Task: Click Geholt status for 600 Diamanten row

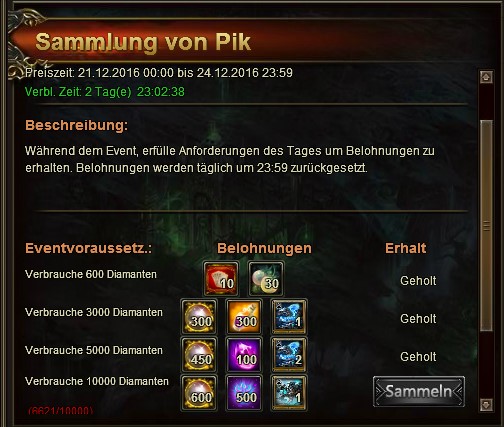Action: pyautogui.click(x=418, y=281)
